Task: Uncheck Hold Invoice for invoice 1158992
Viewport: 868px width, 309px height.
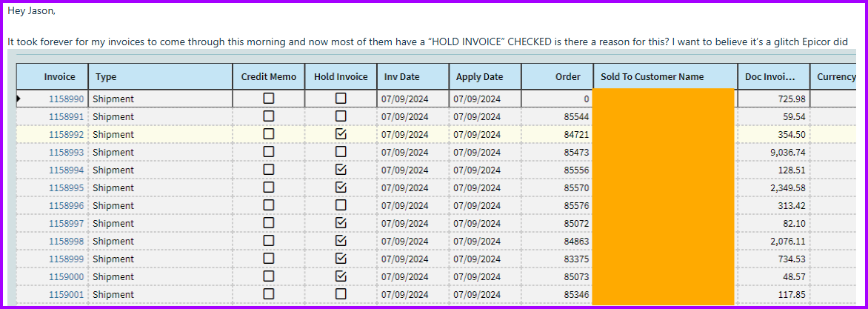Action: (341, 134)
